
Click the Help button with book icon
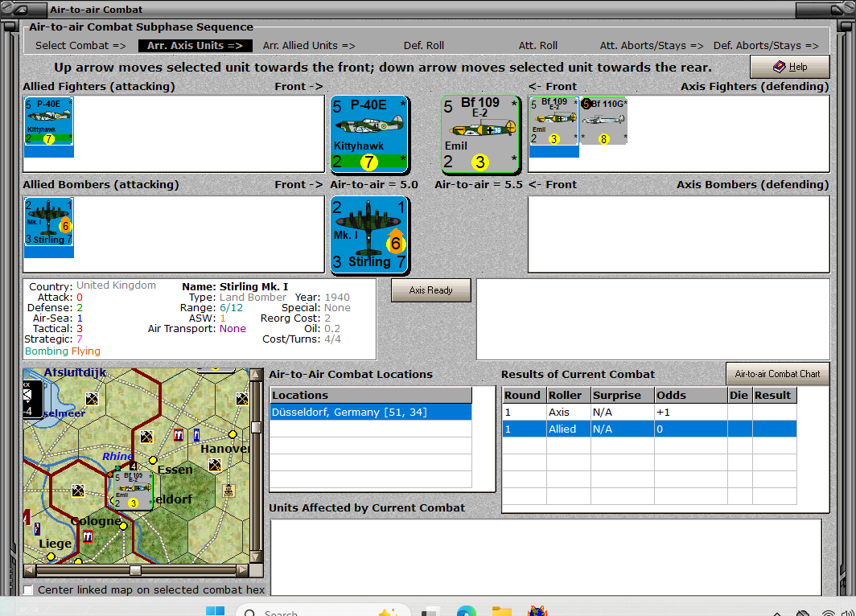pyautogui.click(x=789, y=67)
